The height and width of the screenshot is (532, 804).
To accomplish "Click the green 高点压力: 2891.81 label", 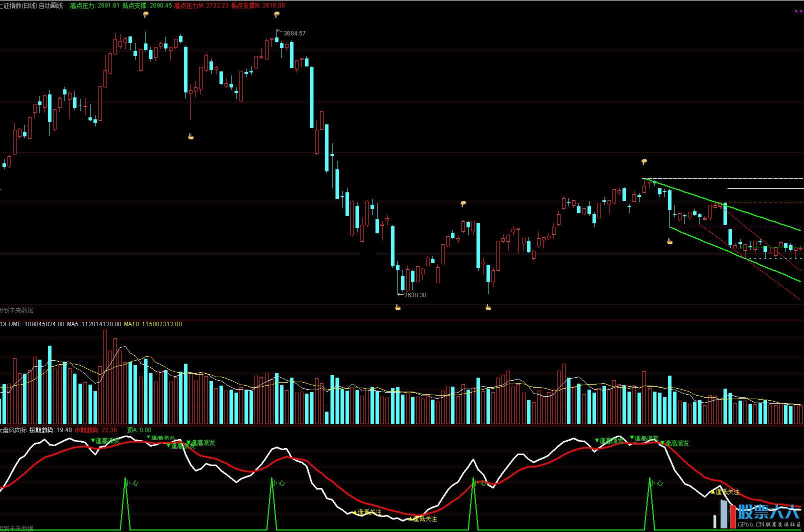I will click(94, 5).
